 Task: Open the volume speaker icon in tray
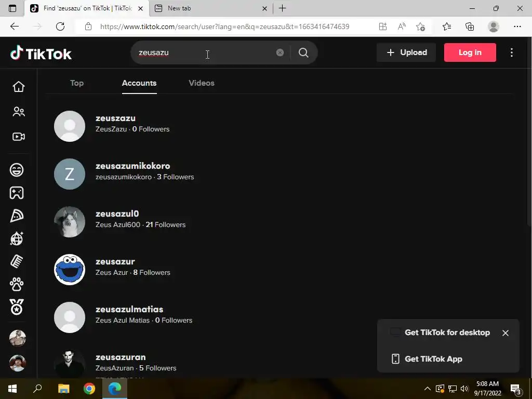(464, 389)
